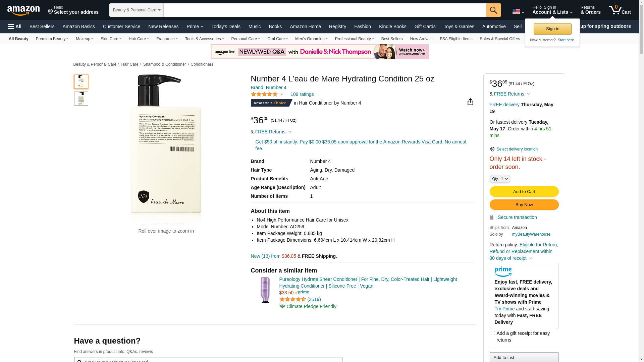This screenshot has height=362, width=644.
Task: Open the shopping cart icon
Action: tap(619, 10)
